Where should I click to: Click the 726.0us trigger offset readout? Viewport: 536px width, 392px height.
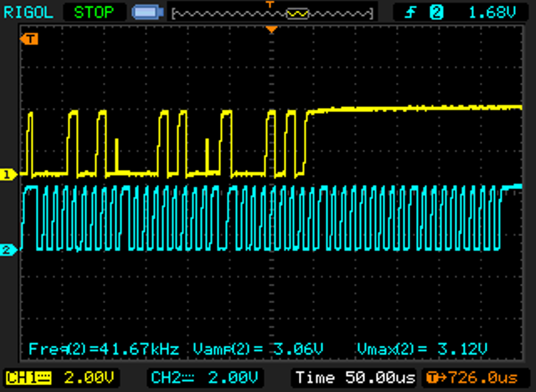472,378
